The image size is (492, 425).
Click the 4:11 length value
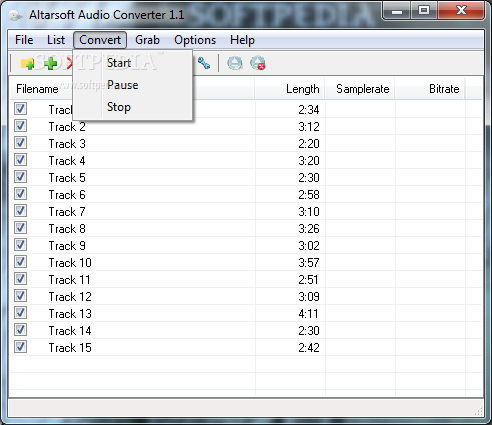point(309,314)
